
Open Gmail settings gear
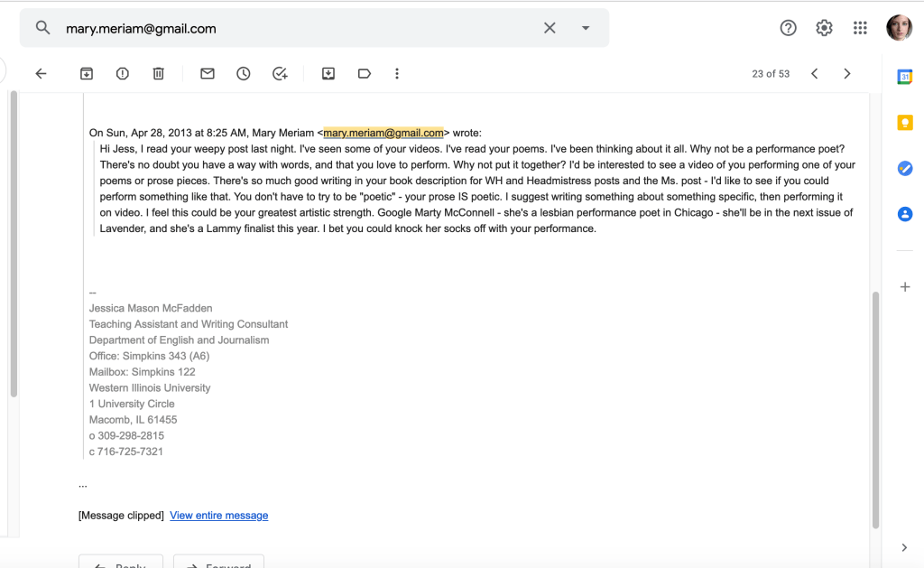(824, 28)
